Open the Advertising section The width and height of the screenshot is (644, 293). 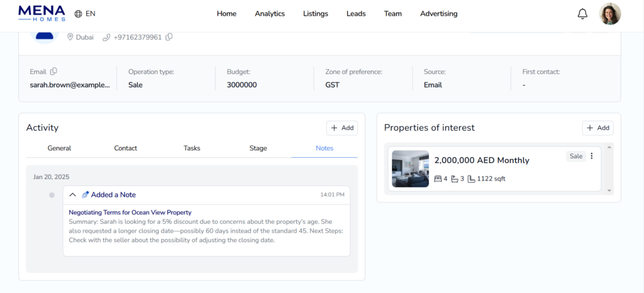(x=438, y=14)
